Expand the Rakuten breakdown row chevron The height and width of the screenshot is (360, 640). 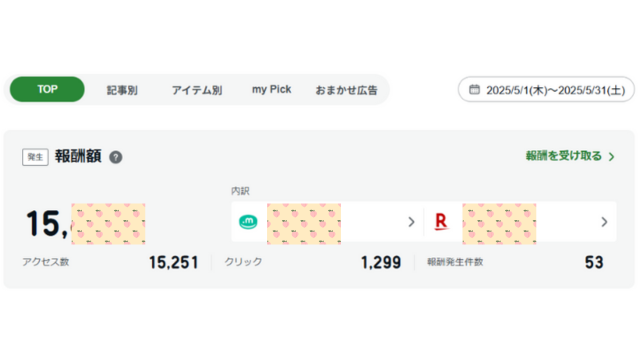604,222
